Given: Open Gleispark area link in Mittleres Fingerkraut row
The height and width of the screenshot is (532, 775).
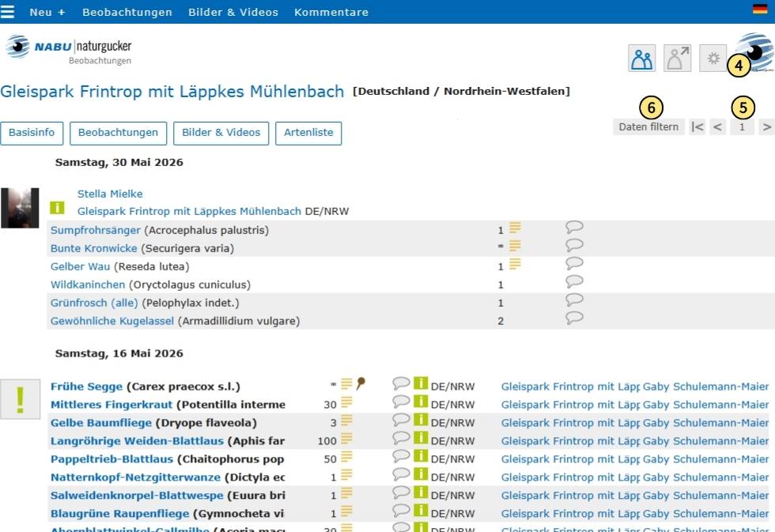Looking at the screenshot, I should (x=570, y=405).
